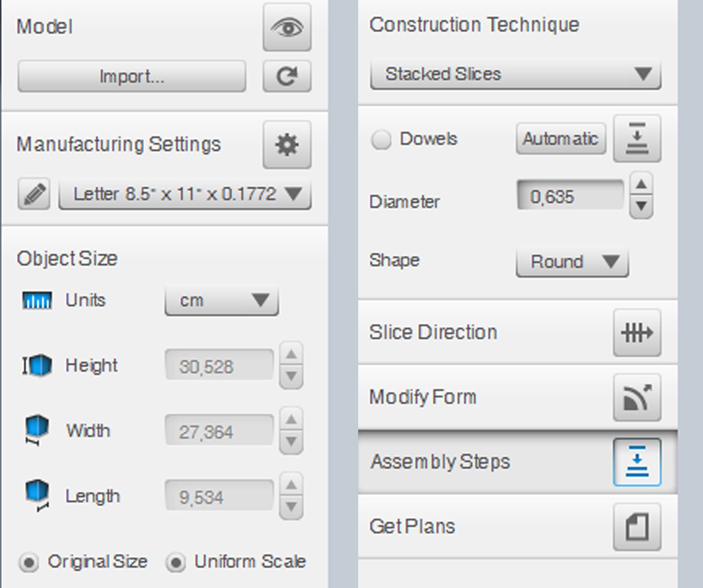This screenshot has height=588, width=703.
Task: Open the dowel Shape Round dropdown
Action: pos(572,262)
